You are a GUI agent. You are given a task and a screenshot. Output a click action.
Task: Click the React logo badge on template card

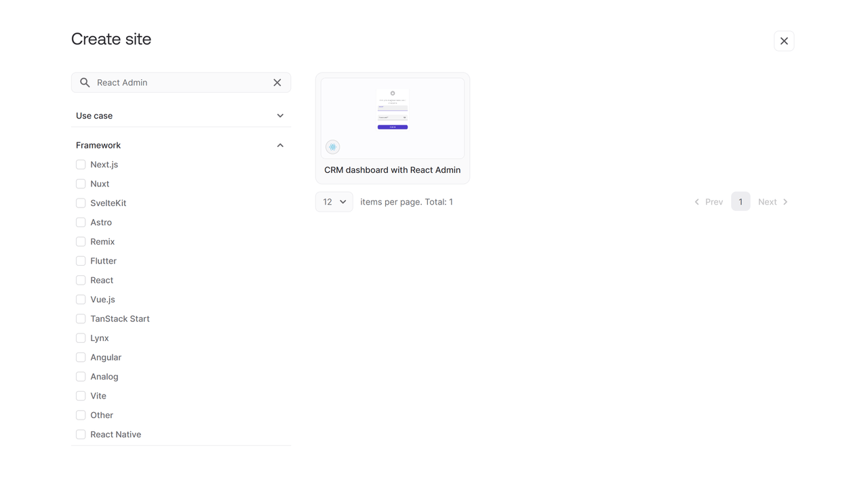pyautogui.click(x=332, y=147)
